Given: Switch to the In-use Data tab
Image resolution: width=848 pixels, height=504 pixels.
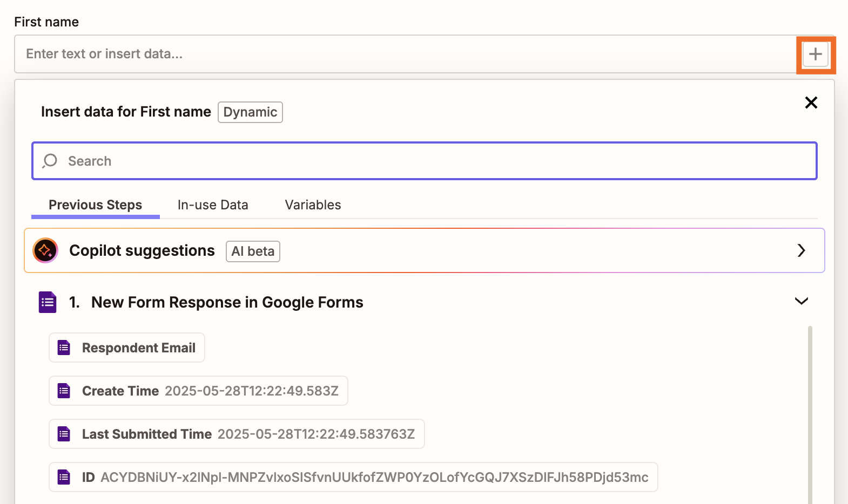Looking at the screenshot, I should [213, 205].
